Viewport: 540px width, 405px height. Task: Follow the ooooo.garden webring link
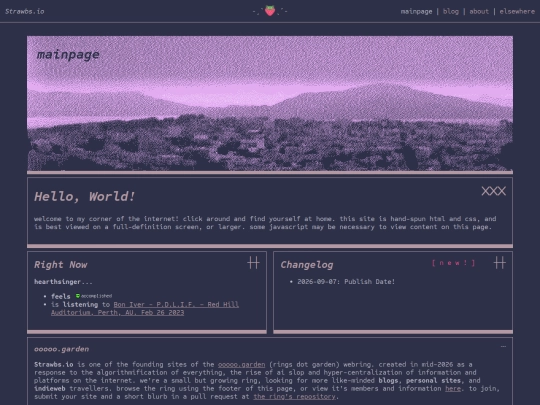coord(241,364)
